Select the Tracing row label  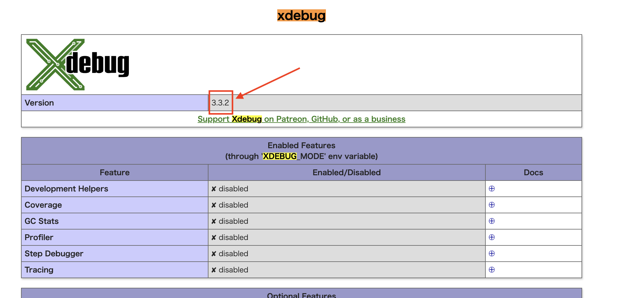pos(39,270)
